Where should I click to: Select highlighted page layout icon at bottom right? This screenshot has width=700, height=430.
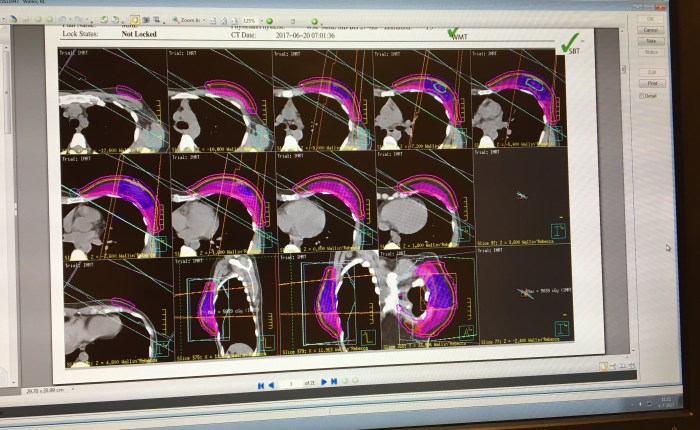tap(603, 367)
